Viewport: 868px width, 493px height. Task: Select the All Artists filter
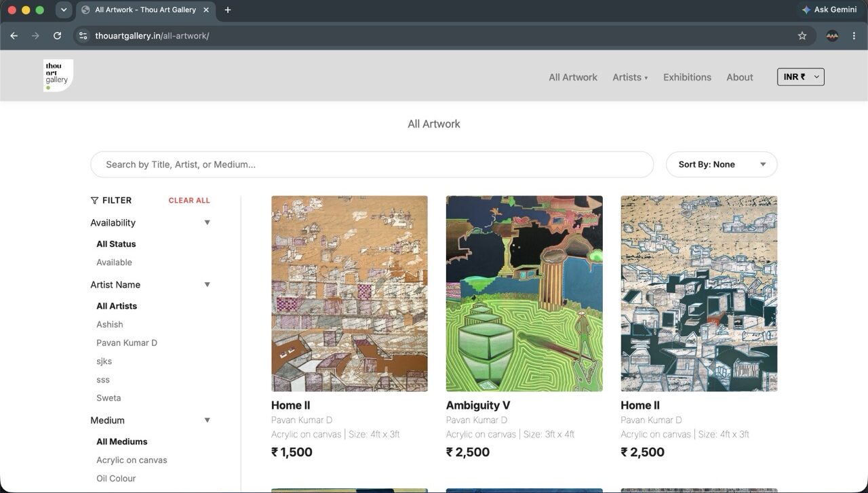(117, 306)
